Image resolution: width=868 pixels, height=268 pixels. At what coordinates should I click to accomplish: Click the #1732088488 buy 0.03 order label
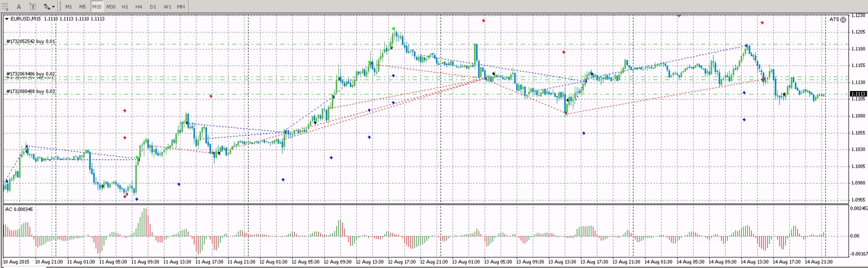pos(30,92)
